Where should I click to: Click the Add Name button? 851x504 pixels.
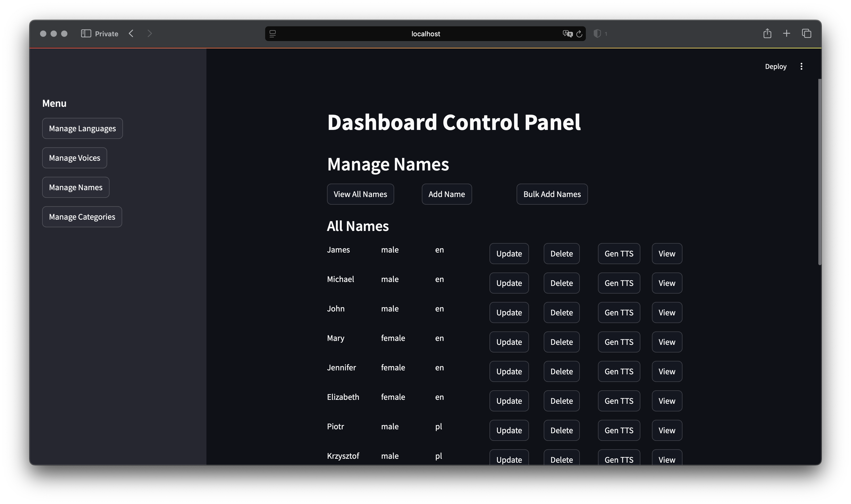[447, 194]
